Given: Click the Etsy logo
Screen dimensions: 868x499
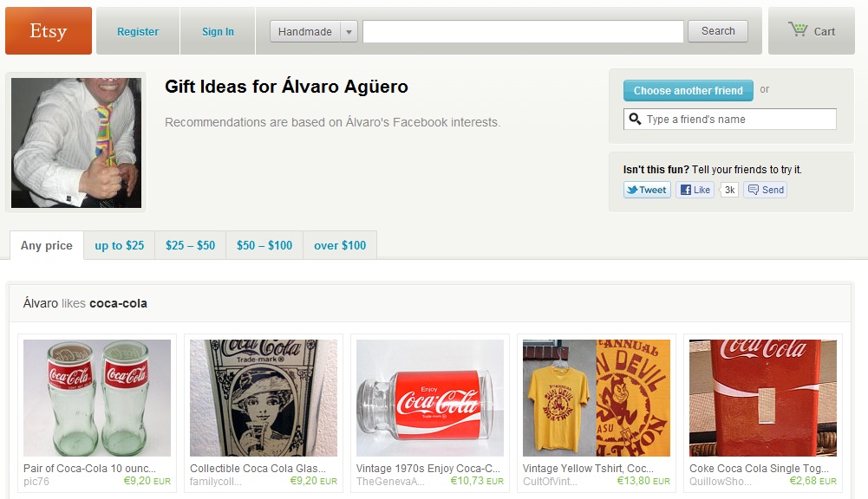Looking at the screenshot, I should [x=49, y=31].
